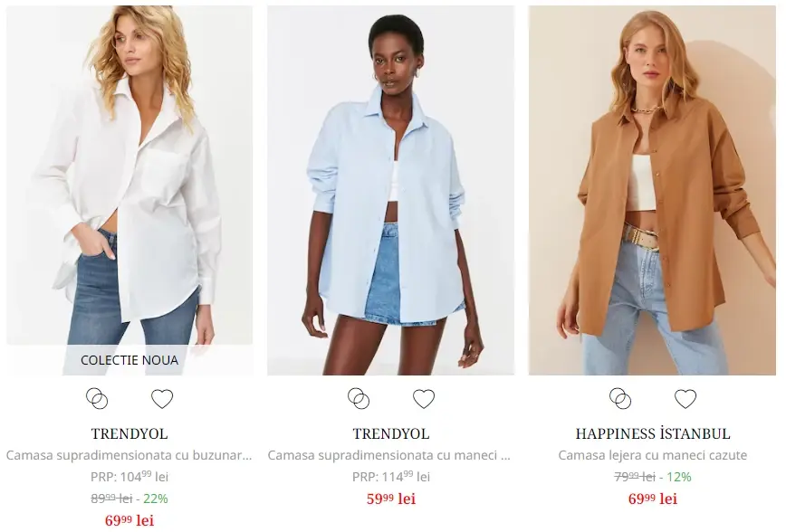Open the light blue shirt photo

click(x=390, y=190)
